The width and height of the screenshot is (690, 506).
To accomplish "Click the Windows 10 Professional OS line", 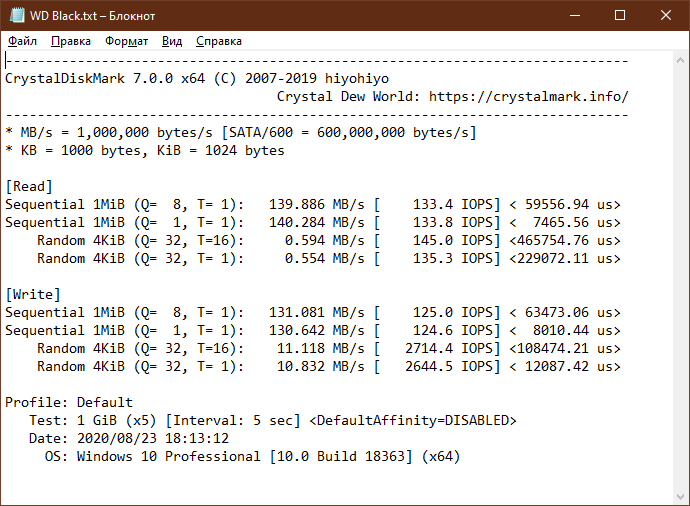I will (253, 456).
